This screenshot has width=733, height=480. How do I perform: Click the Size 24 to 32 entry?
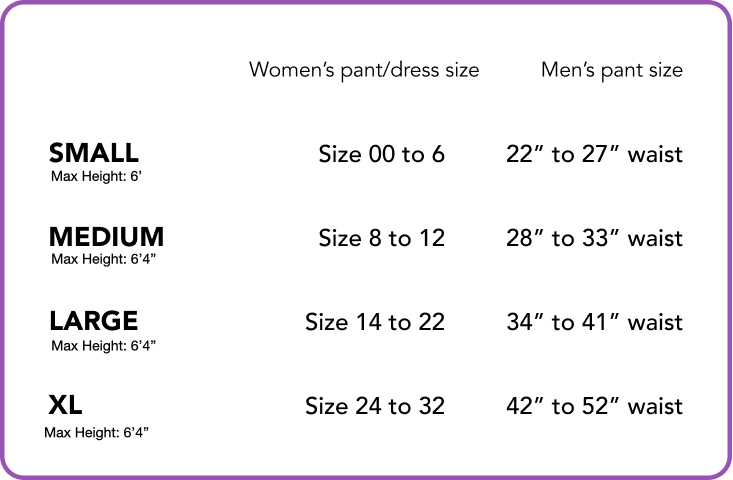coord(375,407)
